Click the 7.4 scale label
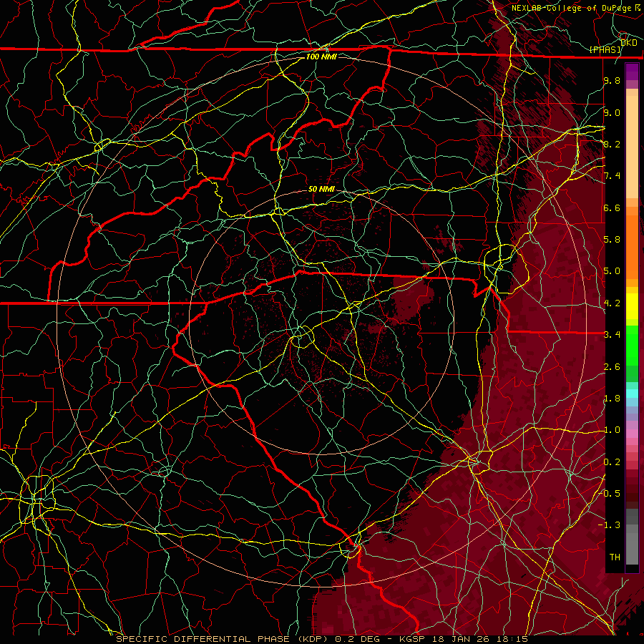 612,176
